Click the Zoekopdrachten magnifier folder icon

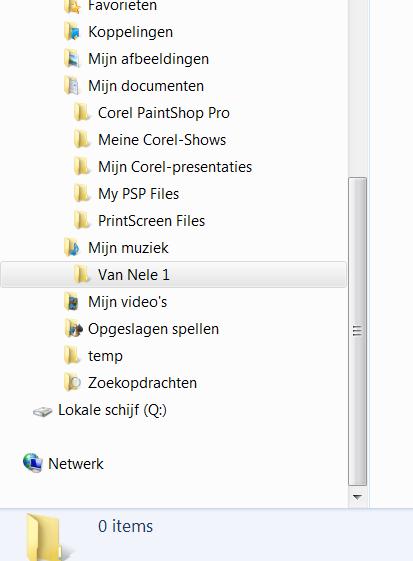click(x=72, y=383)
